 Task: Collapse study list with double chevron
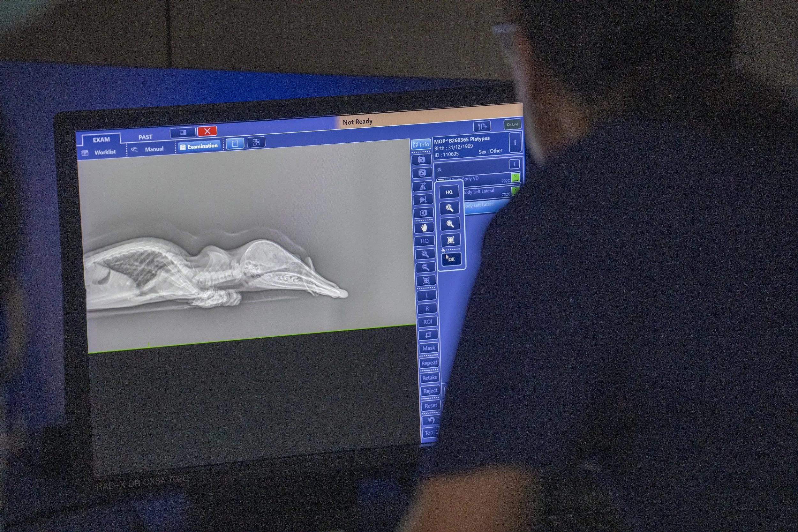click(x=439, y=170)
